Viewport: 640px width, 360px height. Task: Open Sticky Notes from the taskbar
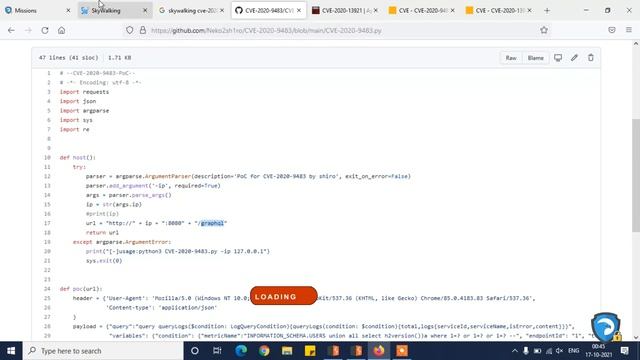tap(310, 351)
